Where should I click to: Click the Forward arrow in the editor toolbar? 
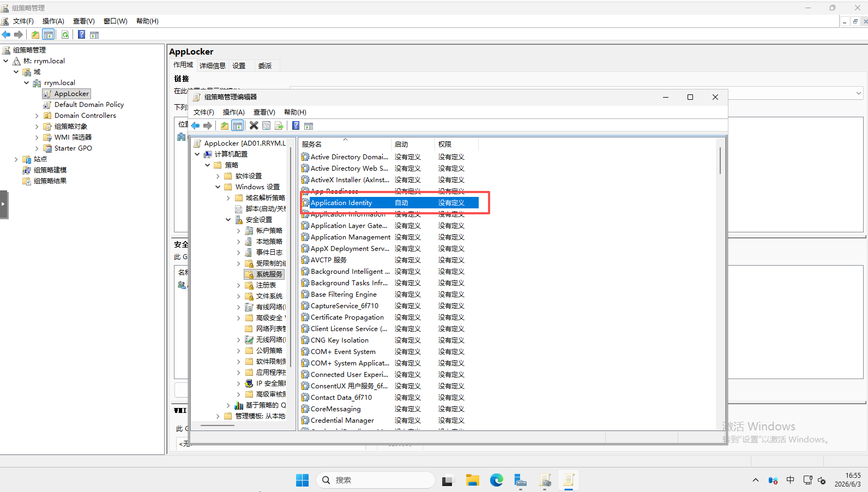pos(208,126)
